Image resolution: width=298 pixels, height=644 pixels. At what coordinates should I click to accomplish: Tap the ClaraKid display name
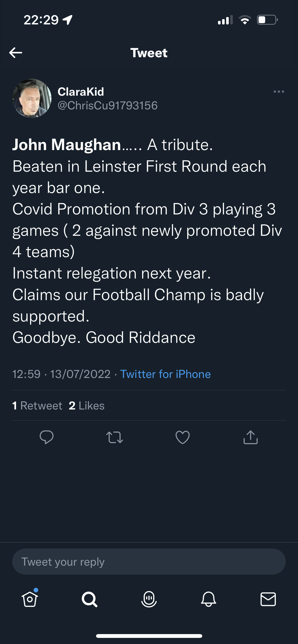(81, 92)
